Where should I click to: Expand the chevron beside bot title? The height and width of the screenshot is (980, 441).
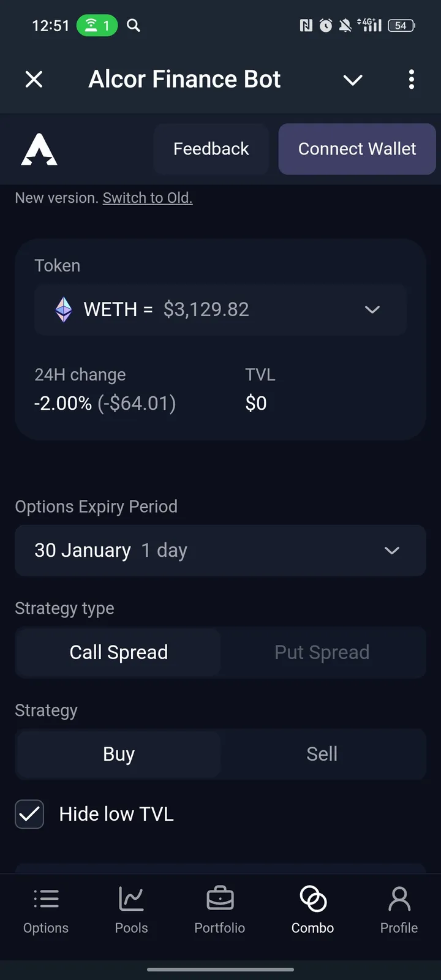pos(353,80)
